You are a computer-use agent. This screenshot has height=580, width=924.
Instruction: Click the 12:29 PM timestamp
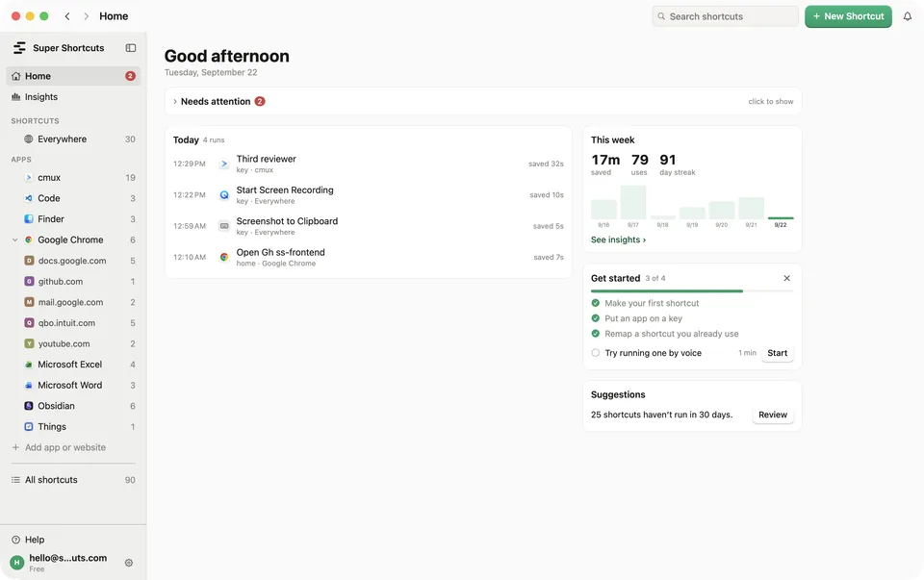pyautogui.click(x=190, y=164)
